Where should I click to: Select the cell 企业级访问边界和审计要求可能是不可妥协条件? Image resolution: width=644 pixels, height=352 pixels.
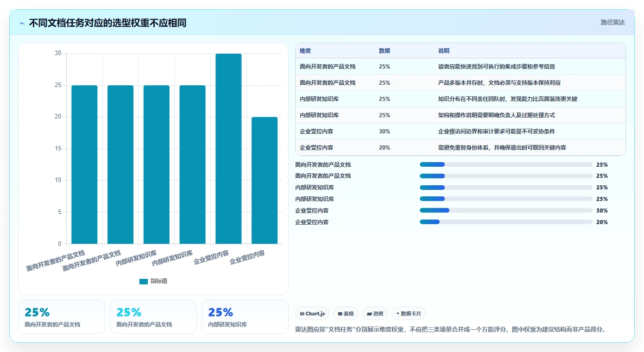tap(497, 131)
